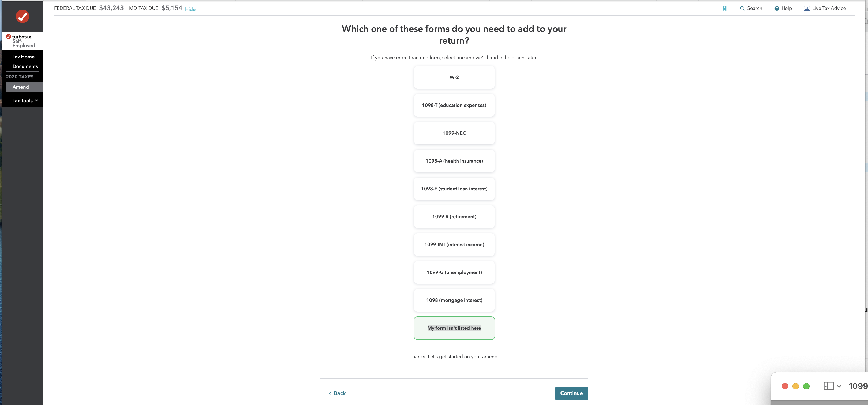Select the W-2 form option
This screenshot has width=868, height=405.
pos(454,77)
